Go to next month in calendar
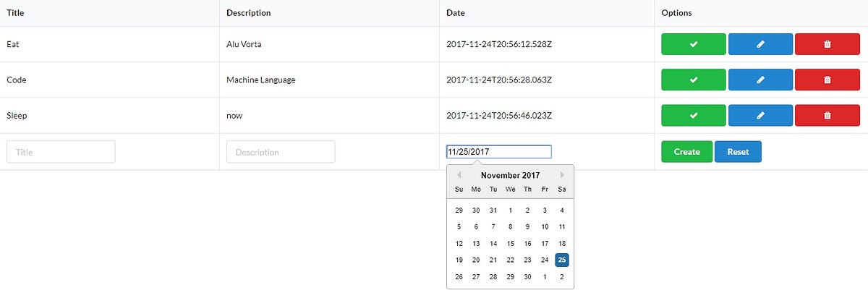 click(x=563, y=175)
